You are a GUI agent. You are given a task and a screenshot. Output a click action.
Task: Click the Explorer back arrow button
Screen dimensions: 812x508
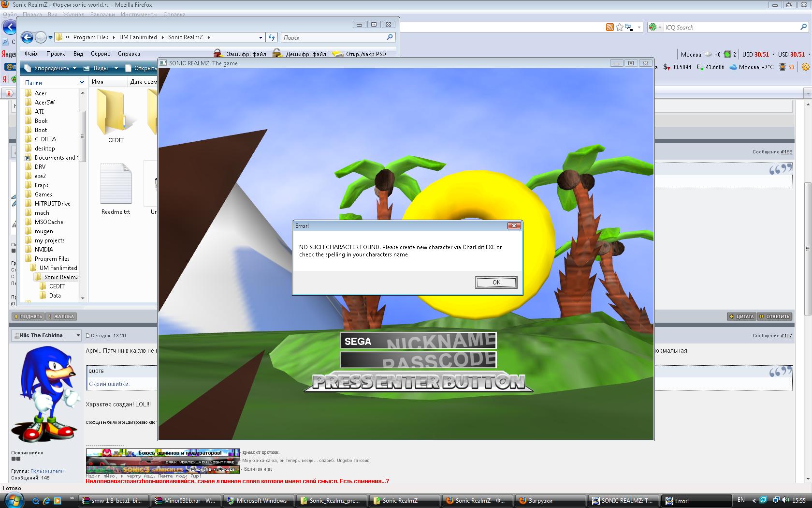point(28,37)
